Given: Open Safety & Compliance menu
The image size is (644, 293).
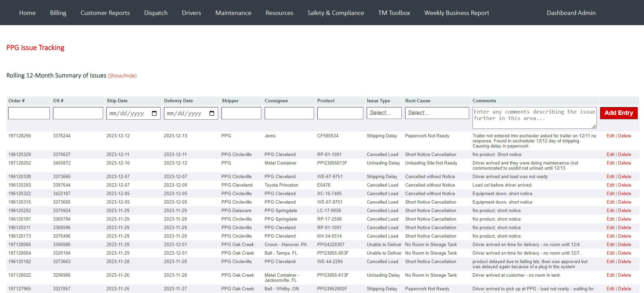Looking at the screenshot, I should (336, 13).
